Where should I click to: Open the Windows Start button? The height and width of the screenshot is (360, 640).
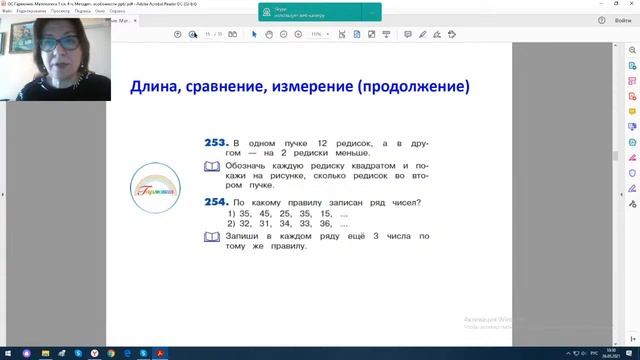click(x=8, y=353)
